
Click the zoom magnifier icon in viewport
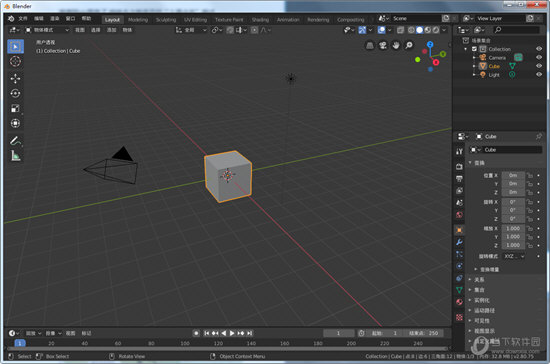(x=409, y=46)
